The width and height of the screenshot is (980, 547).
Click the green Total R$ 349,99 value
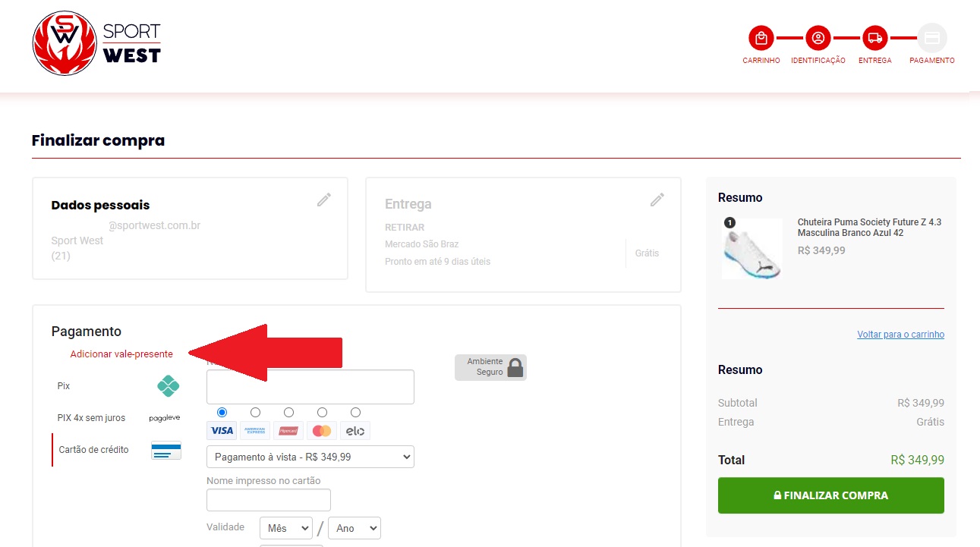917,461
